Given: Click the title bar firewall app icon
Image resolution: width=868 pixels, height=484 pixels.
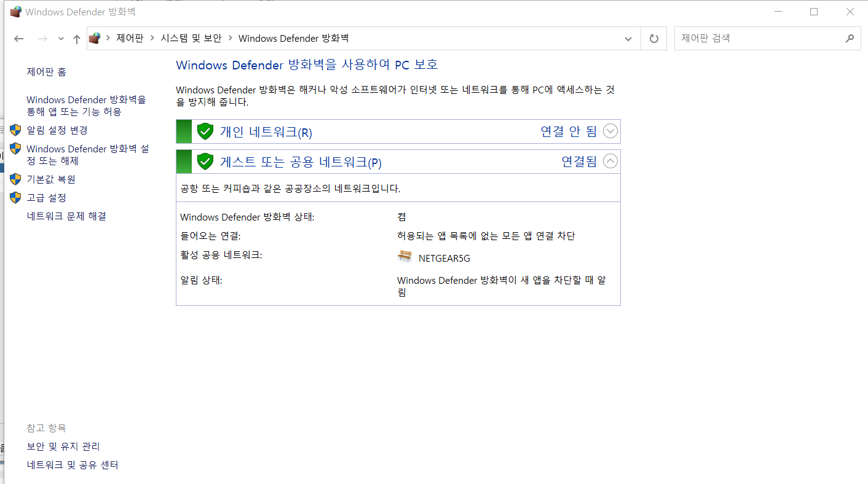Looking at the screenshot, I should click(x=15, y=12).
